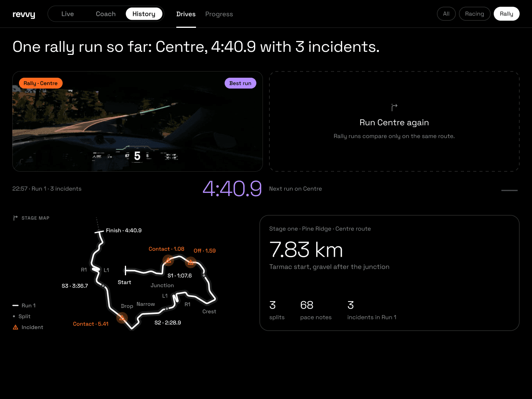Click the Best run badge
This screenshot has height=399, width=532.
240,83
